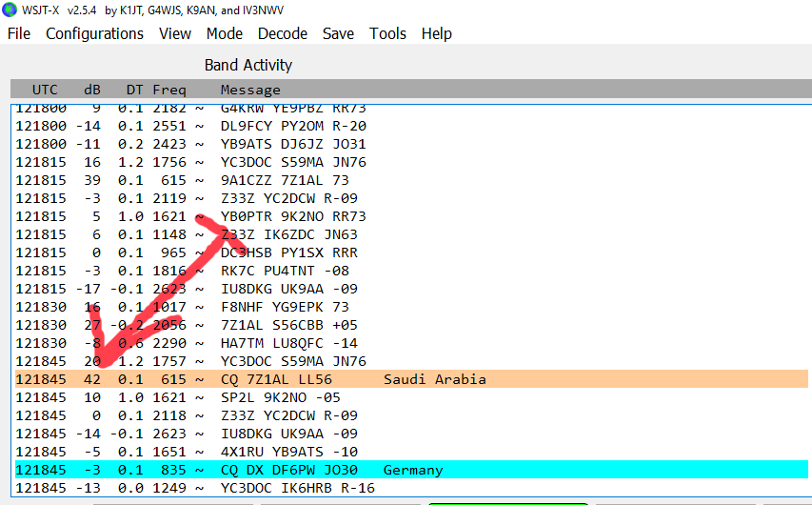
Task: Click the YC3DOC IK6HRB R-16 message
Action: 297,488
